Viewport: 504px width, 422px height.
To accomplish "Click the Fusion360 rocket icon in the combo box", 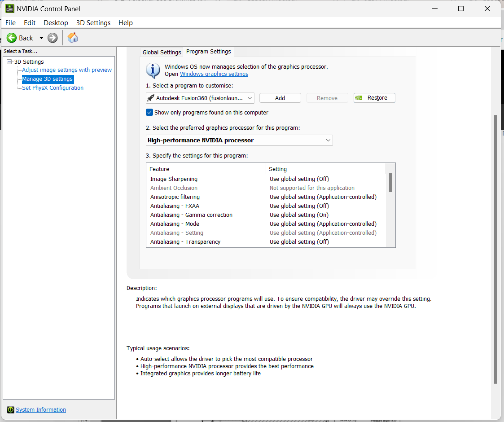I will coord(150,98).
